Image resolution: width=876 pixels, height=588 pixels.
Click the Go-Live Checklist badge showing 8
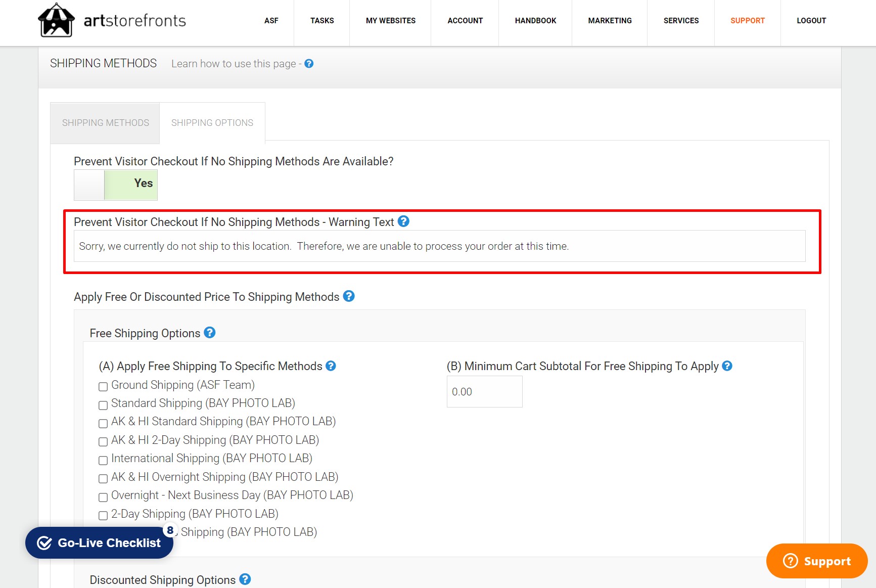[x=170, y=530]
